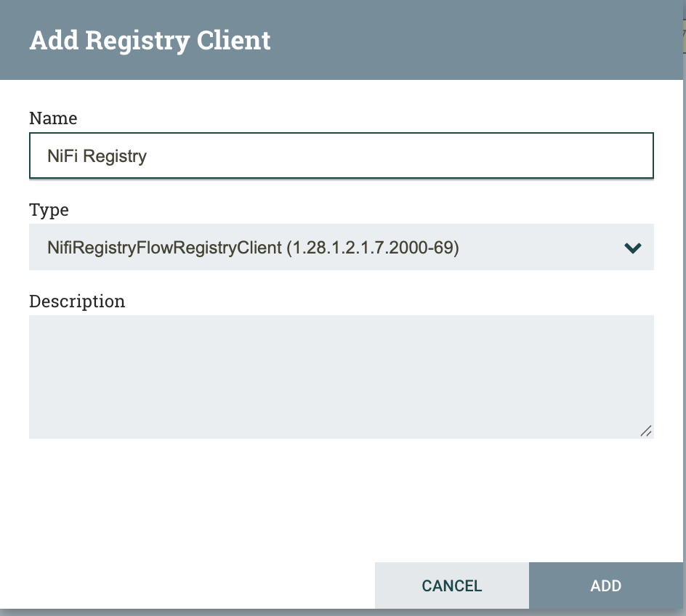Click the bottom-left of the Description box

(44, 427)
